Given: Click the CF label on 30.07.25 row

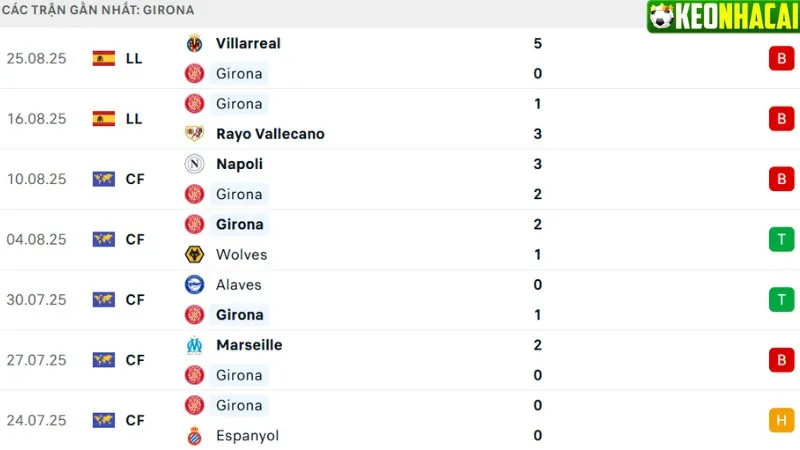Looking at the screenshot, I should pos(135,300).
